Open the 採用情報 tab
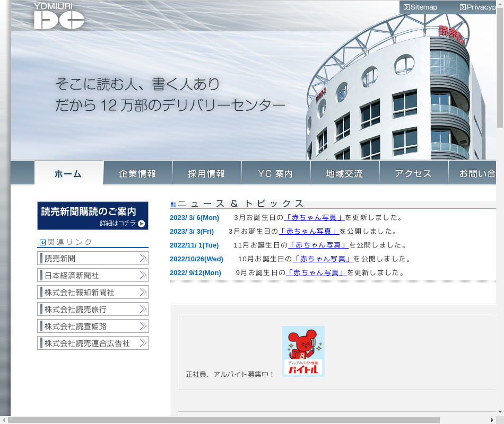 point(207,173)
